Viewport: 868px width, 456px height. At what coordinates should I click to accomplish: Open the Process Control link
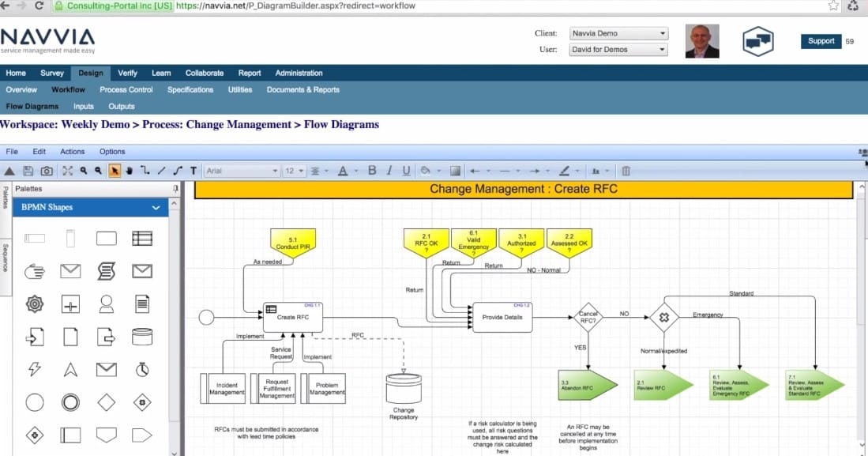tap(126, 90)
